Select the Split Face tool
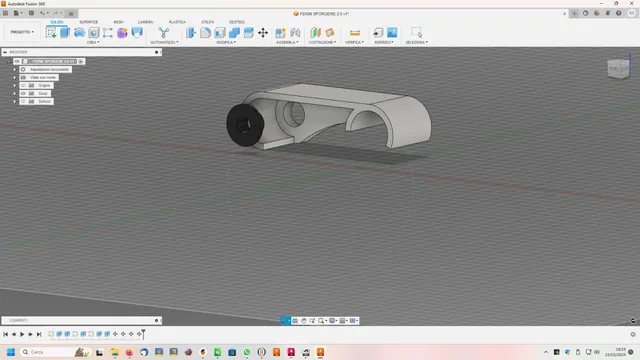Viewport: 640px width, 360px height. coord(249,33)
